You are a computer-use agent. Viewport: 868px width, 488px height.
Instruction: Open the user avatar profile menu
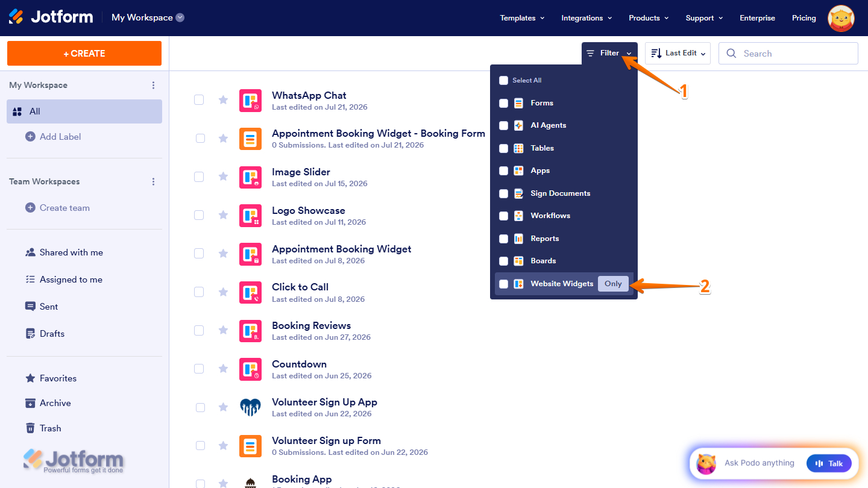[x=841, y=18]
